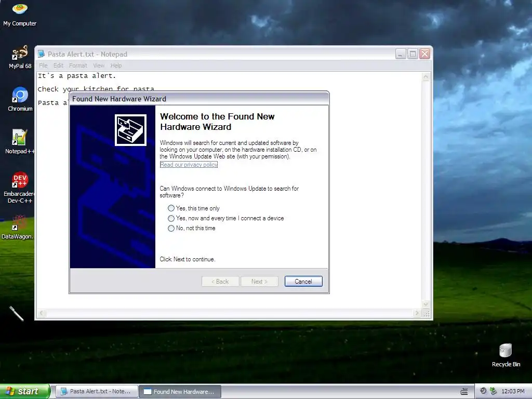
Task: Click the safely remove hardware tray icon
Action: pos(494,391)
